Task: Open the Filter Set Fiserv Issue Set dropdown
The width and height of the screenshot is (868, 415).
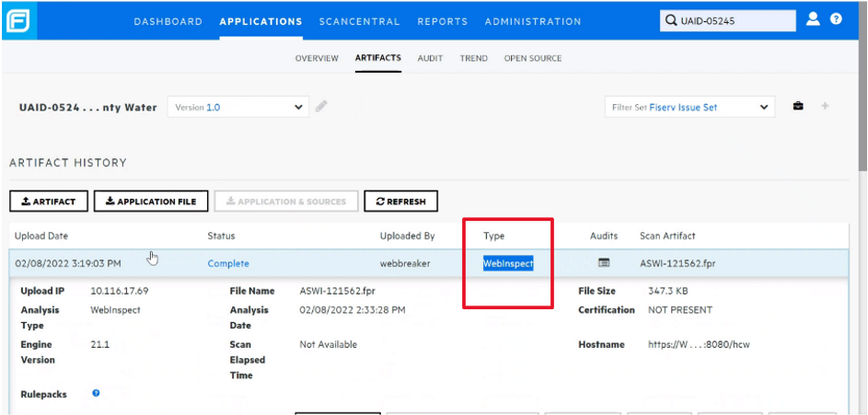Action: (689, 108)
